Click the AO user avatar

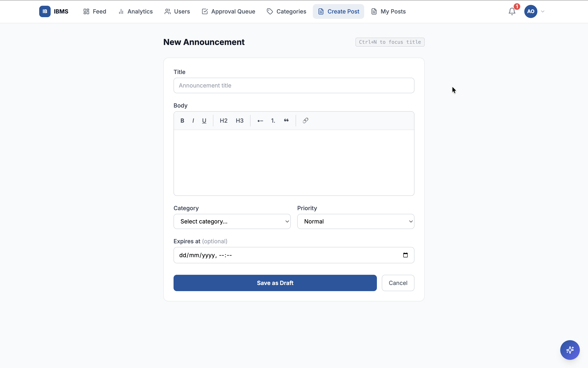531,11
